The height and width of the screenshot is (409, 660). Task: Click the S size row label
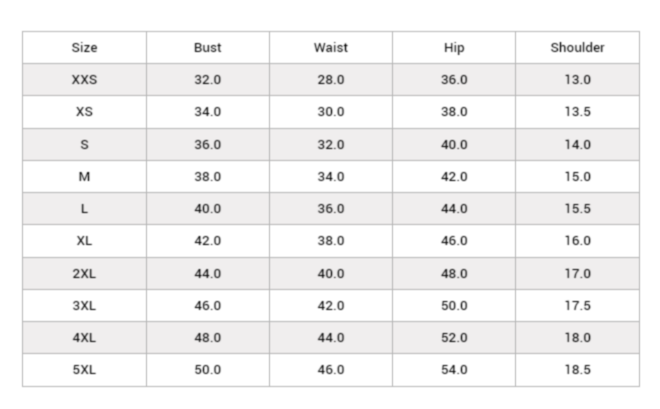click(x=84, y=144)
